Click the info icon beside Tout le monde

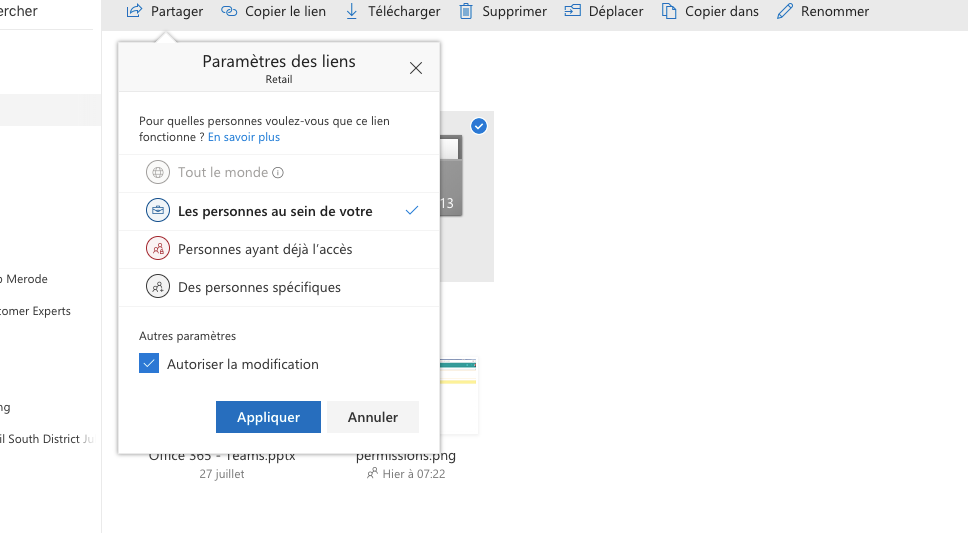pos(278,173)
